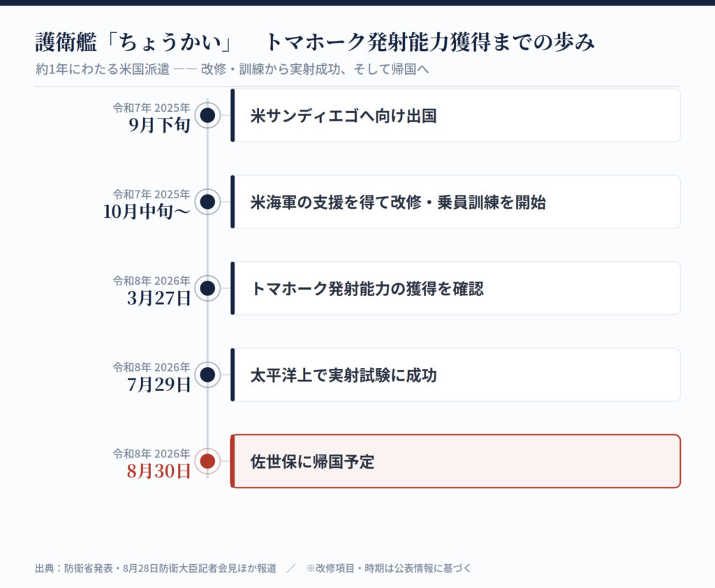
Task: Click the 10月中旬〜 date label
Action: [x=147, y=211]
